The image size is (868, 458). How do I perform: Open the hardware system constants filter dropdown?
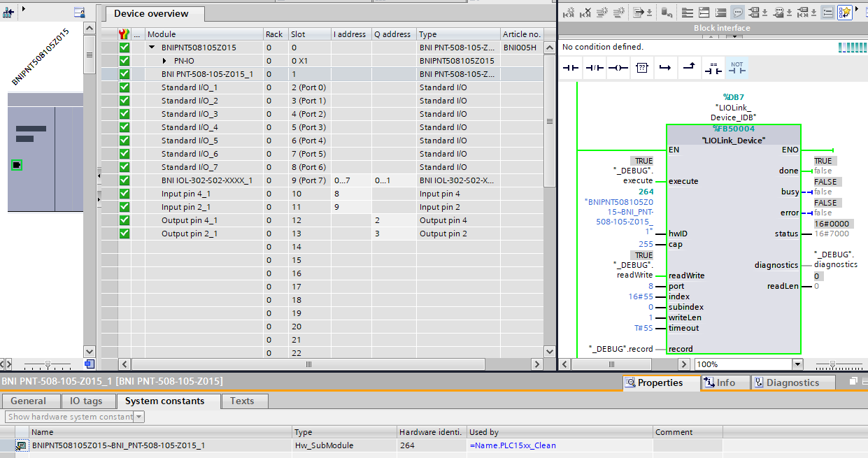pos(139,417)
